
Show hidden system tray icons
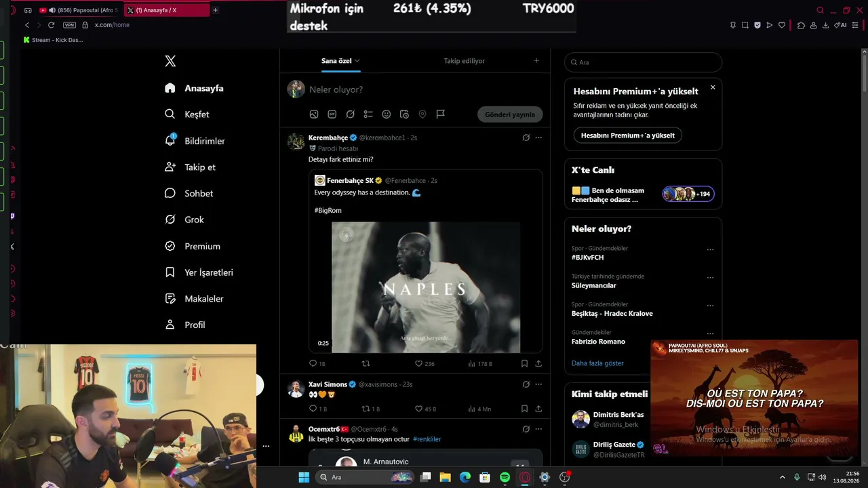pyautogui.click(x=782, y=477)
